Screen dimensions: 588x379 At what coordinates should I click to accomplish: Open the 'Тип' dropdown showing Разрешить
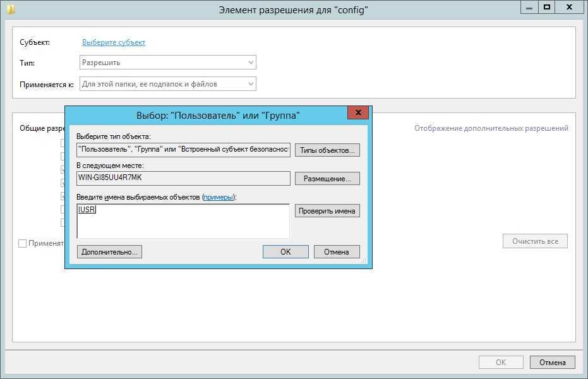click(167, 63)
